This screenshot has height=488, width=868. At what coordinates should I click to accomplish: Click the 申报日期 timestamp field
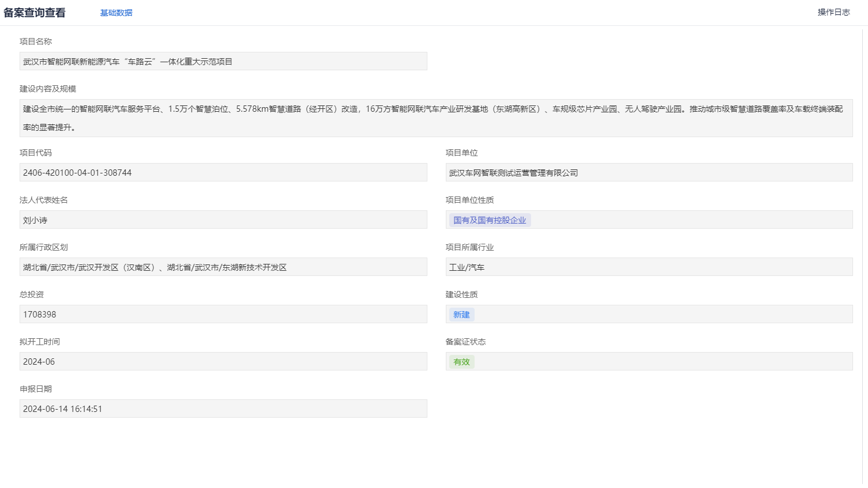[223, 409]
